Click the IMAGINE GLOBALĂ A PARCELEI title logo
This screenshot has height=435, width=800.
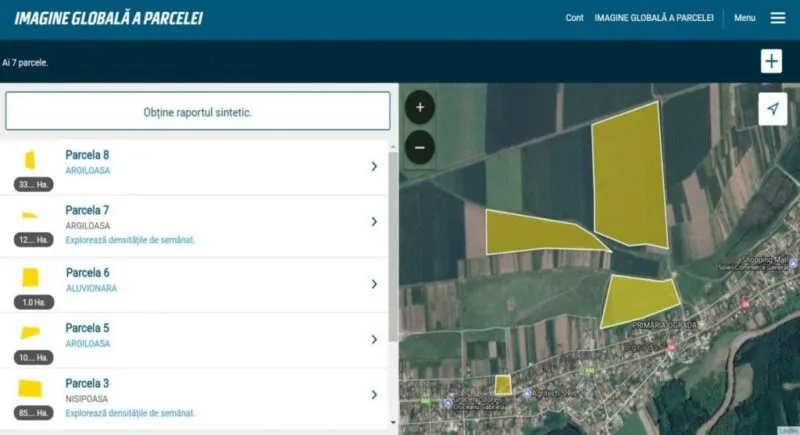[108, 18]
